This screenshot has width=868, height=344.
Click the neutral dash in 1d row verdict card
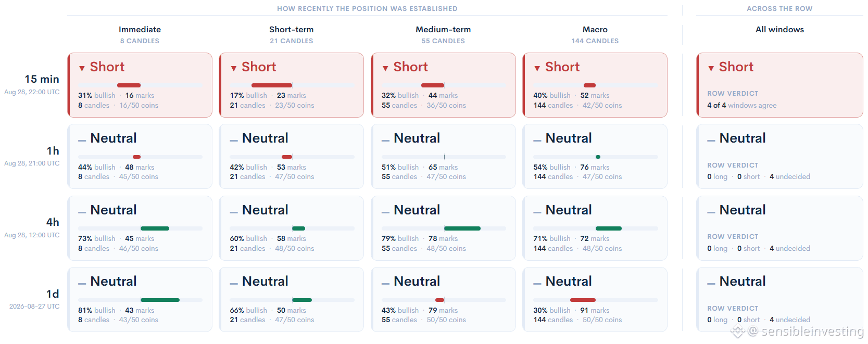711,283
